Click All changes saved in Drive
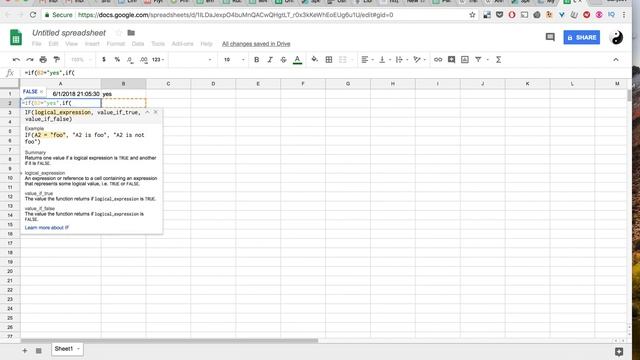The height and width of the screenshot is (360, 640). [x=256, y=44]
